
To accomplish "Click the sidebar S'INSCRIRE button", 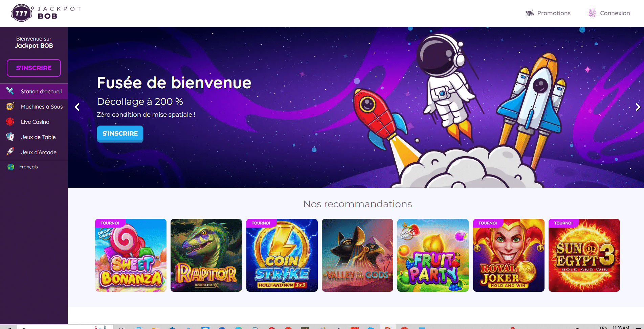I will 34,68.
